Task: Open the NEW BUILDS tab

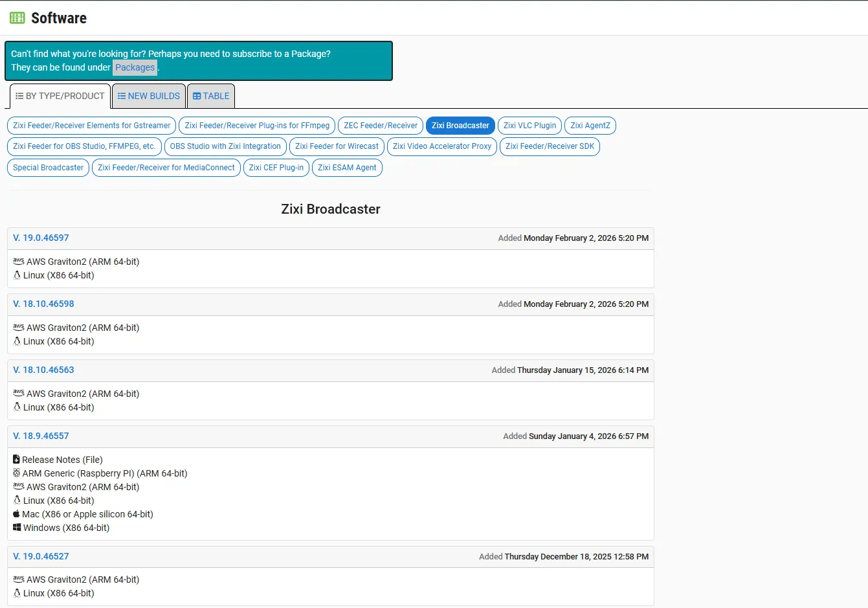Action: (149, 96)
